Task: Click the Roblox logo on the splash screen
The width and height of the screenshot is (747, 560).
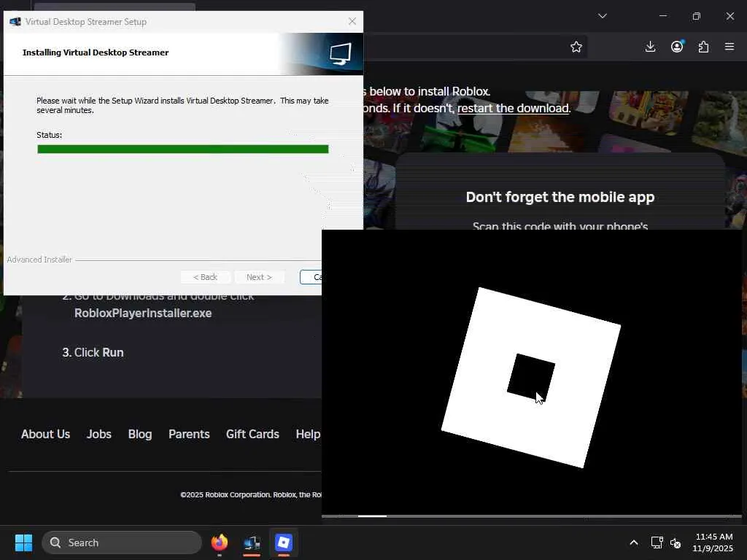Action: [531, 377]
